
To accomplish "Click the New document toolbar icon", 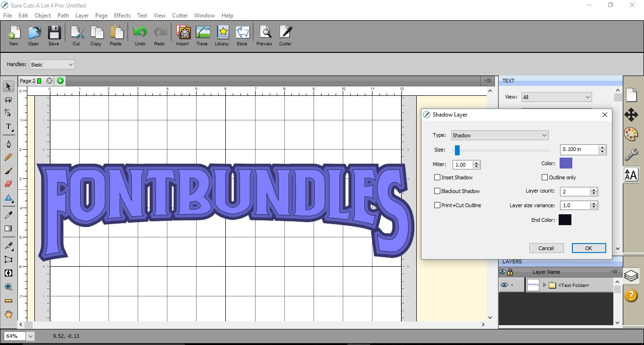I will click(14, 33).
